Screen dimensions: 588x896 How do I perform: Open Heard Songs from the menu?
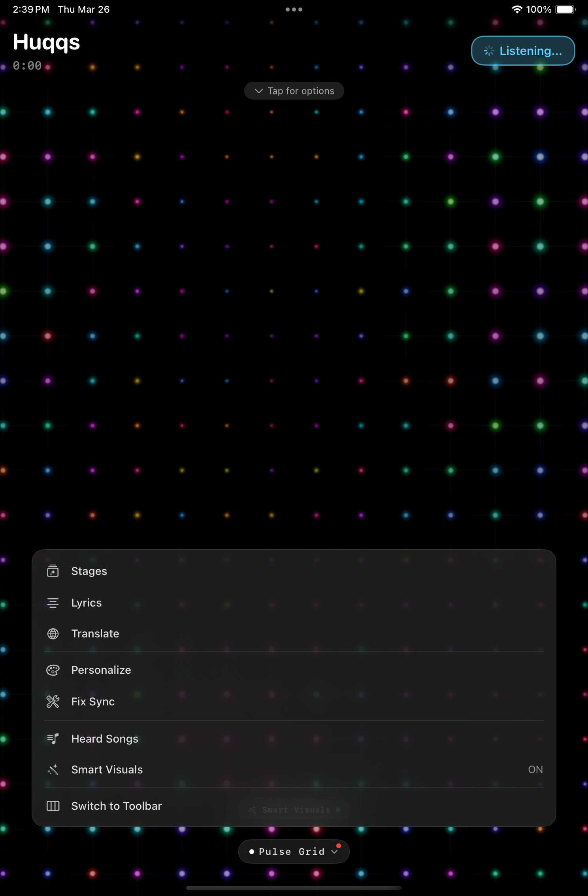[294, 739]
